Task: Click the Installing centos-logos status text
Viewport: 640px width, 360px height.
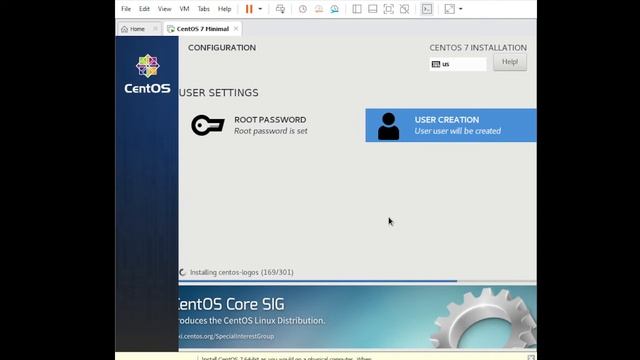Action: tap(242, 272)
